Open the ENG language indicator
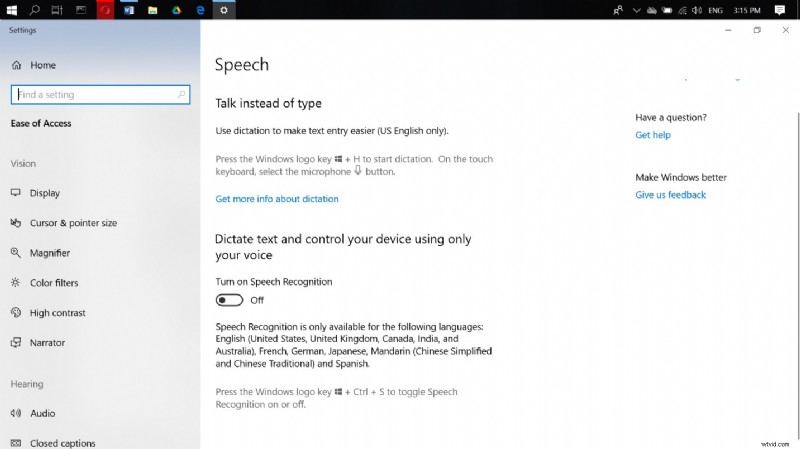Image resolution: width=800 pixels, height=449 pixels. [715, 10]
